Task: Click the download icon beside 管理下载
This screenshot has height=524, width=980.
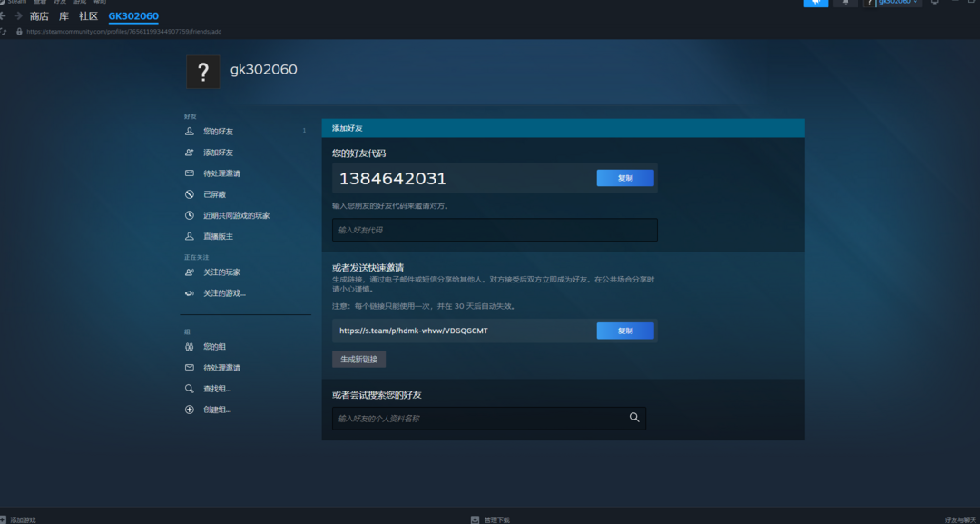Action: tap(475, 519)
